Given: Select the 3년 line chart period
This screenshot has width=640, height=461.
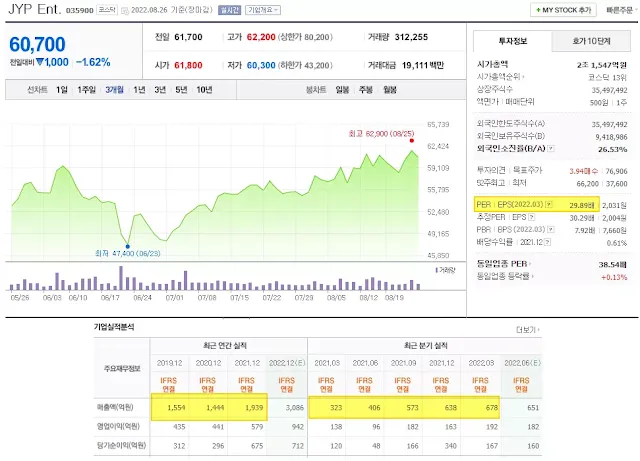Looking at the screenshot, I should tap(160, 90).
